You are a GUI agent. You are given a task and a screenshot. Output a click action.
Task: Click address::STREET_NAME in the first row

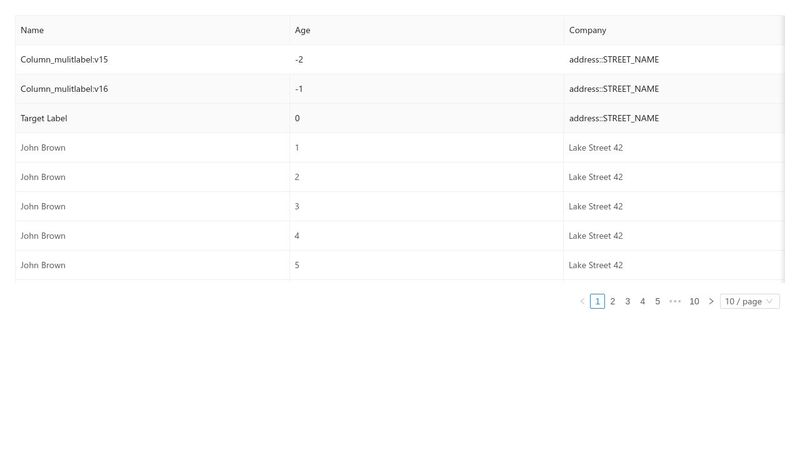(614, 60)
